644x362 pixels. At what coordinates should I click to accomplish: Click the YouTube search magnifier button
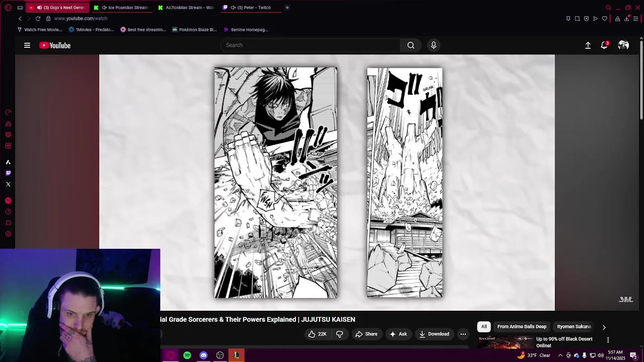pyautogui.click(x=411, y=45)
